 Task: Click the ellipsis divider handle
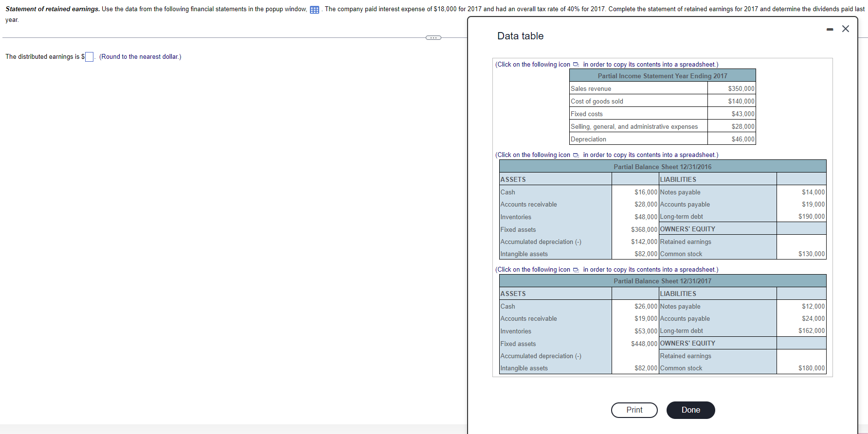pos(433,37)
